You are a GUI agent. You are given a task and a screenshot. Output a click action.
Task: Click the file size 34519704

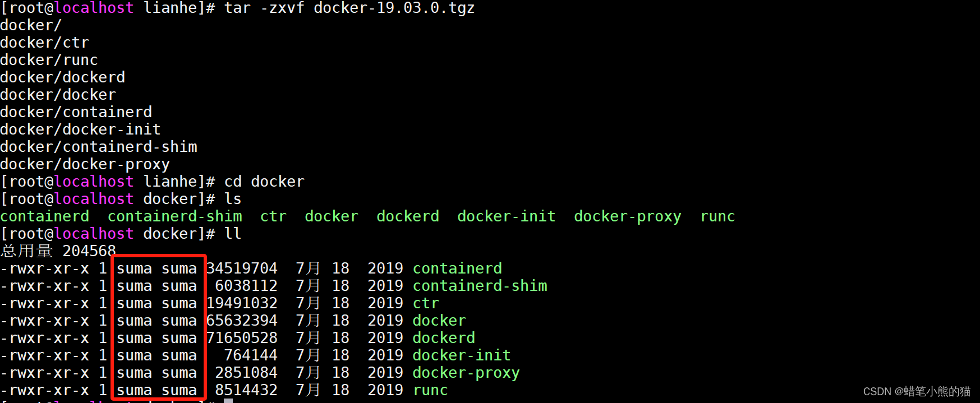(x=242, y=268)
